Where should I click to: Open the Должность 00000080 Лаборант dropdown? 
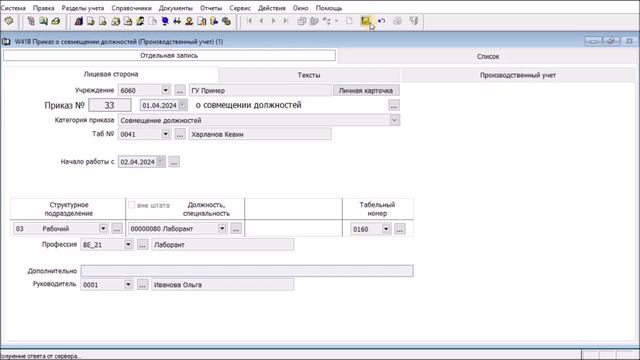222,229
